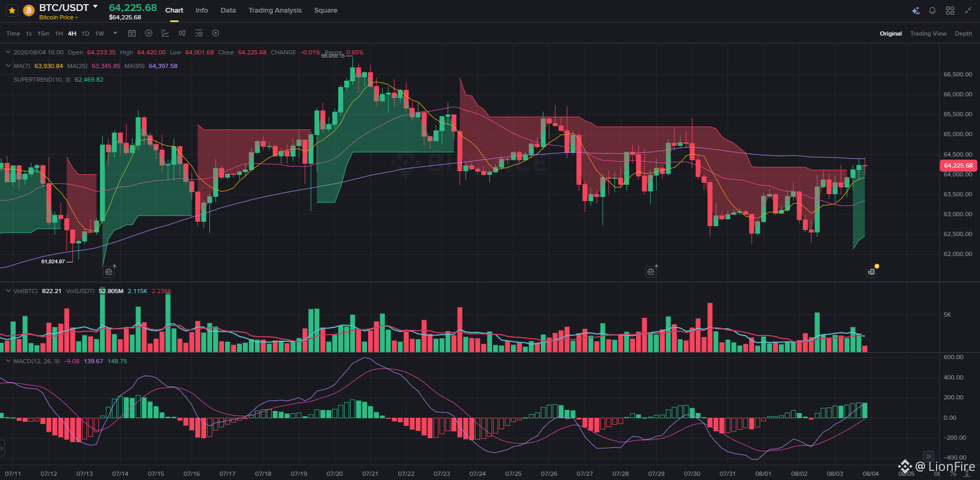The image size is (980, 480).
Task: Open the news note icon with yellow dot
Action: coord(871,272)
